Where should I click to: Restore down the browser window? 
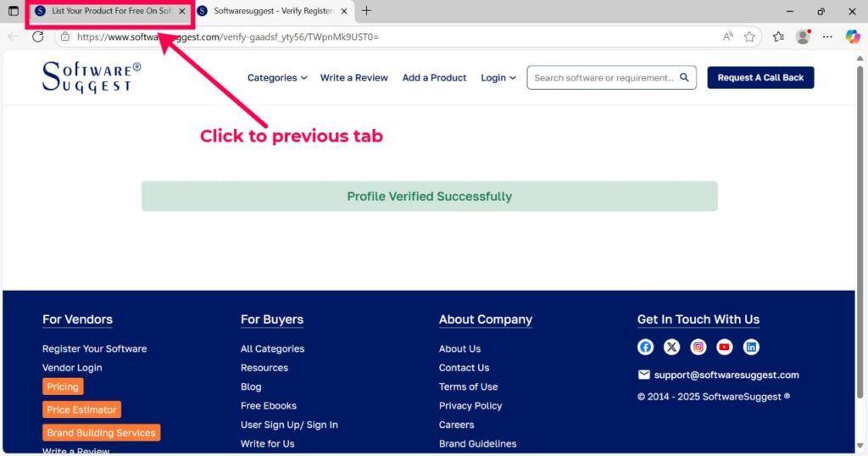tap(821, 11)
